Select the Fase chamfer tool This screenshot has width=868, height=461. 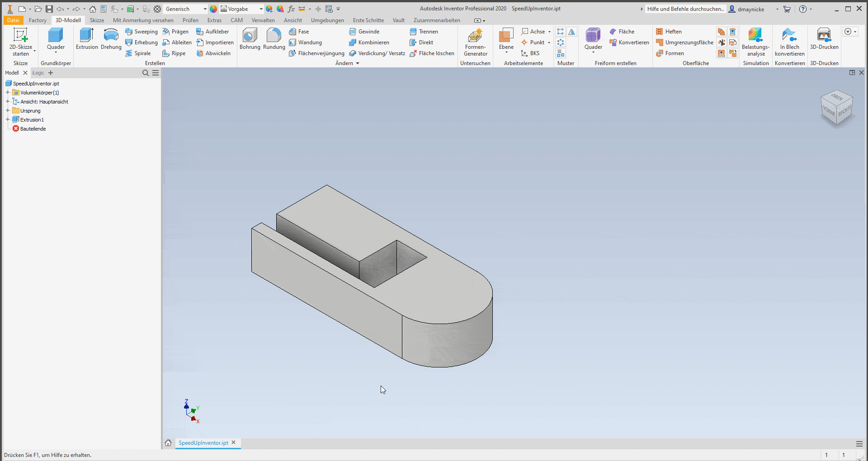[299, 31]
